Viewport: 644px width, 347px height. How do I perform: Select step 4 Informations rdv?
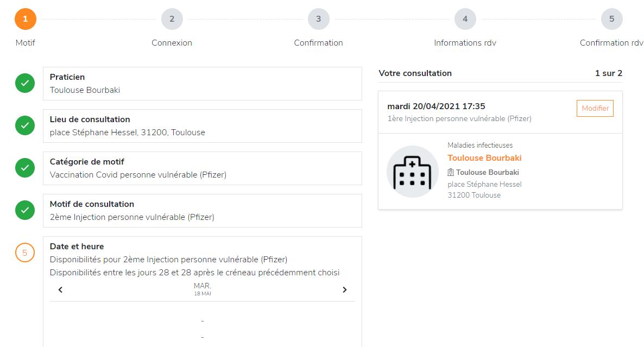(x=465, y=20)
